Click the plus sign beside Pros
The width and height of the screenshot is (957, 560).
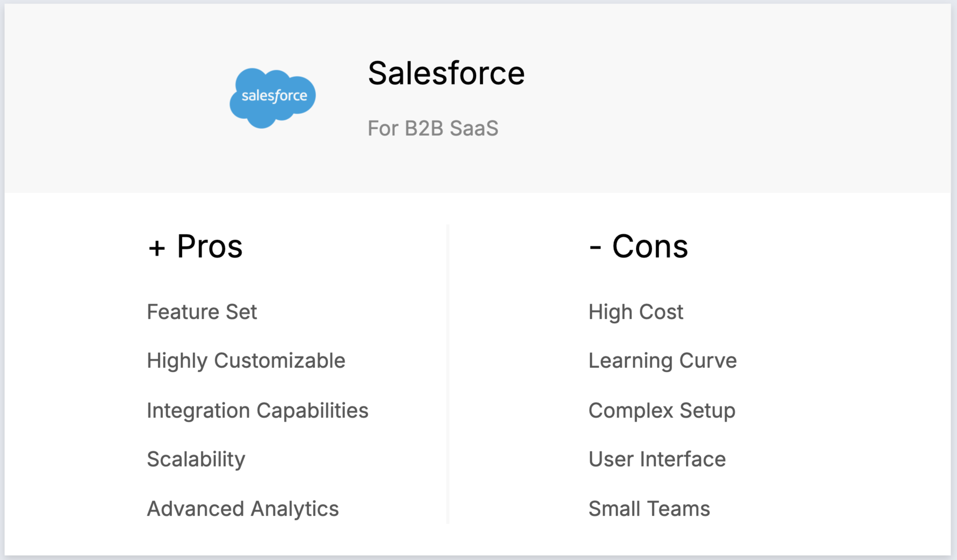tap(156, 248)
